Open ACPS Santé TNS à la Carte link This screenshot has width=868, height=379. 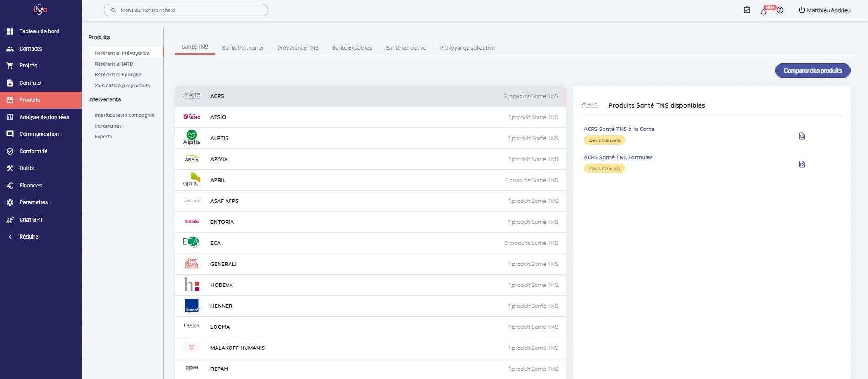[x=619, y=129]
